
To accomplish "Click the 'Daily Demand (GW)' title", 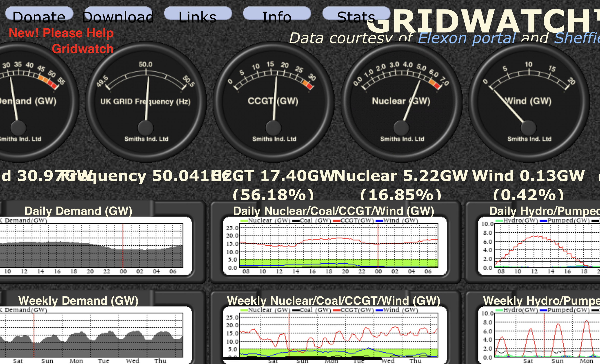I will (x=78, y=211).
